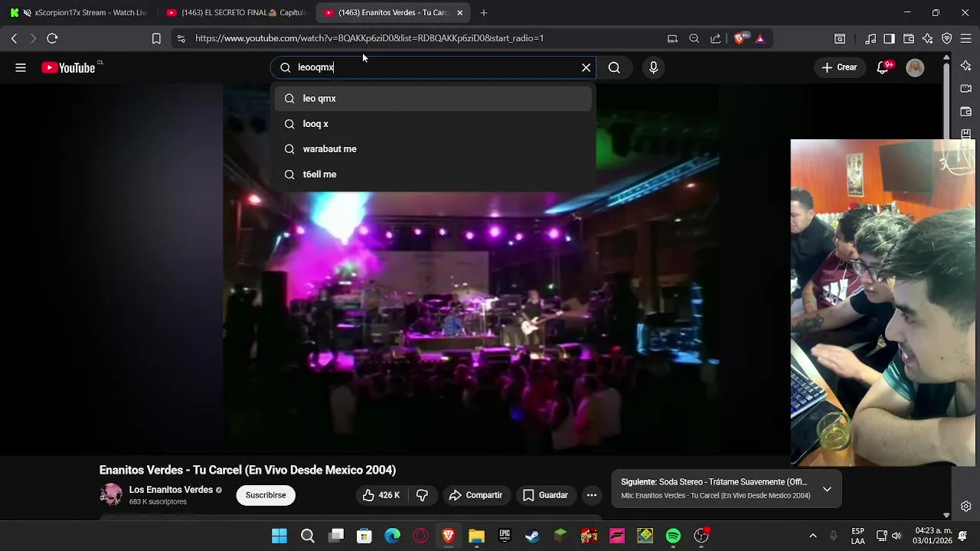Subscribe with the Suscribirse button
Screen dimensions: 980x551
click(x=266, y=495)
